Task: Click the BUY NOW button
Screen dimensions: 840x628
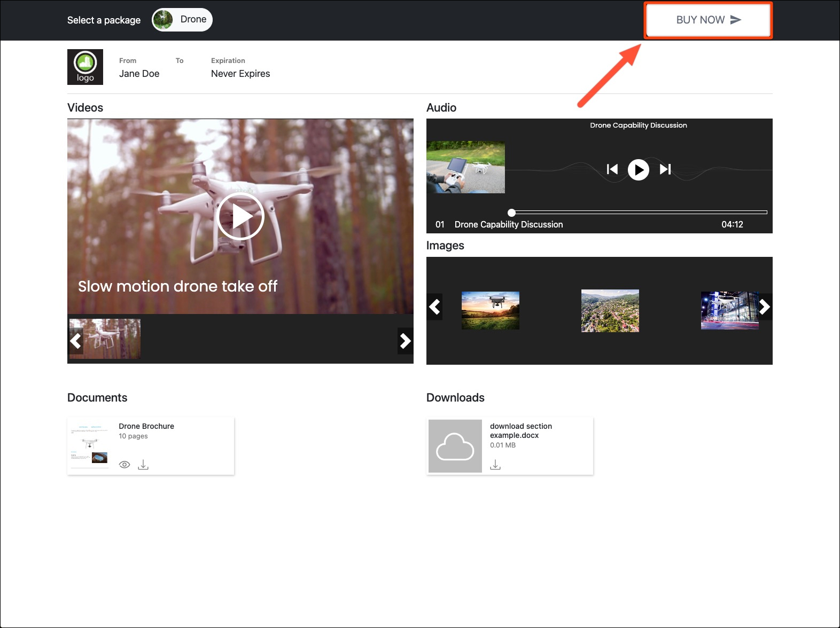Action: [x=708, y=20]
